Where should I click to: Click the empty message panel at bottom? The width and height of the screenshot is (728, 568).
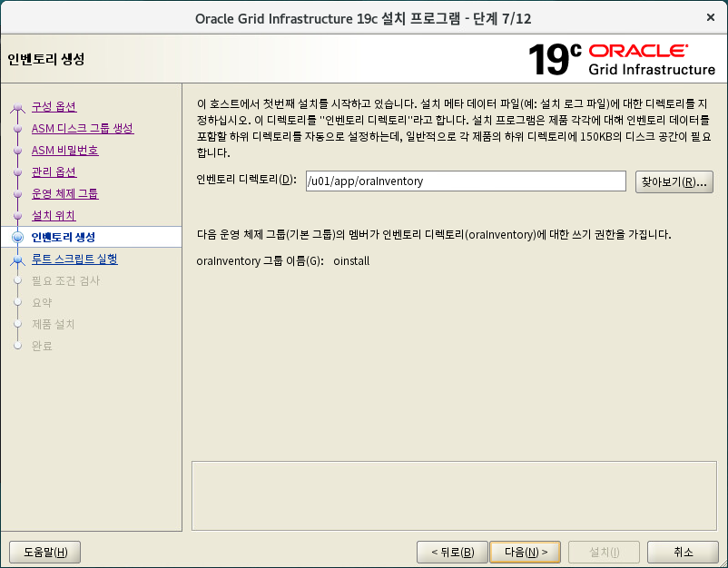click(x=454, y=495)
